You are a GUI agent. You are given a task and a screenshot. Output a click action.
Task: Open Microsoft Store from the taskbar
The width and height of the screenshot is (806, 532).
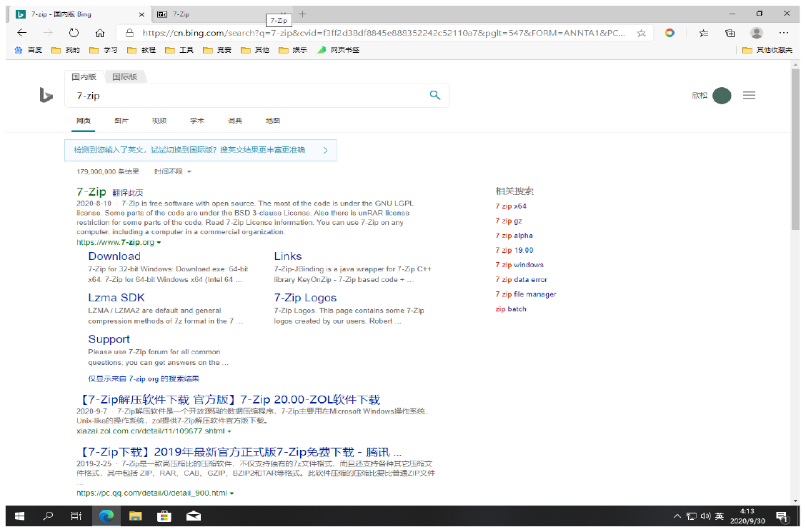[x=164, y=516]
